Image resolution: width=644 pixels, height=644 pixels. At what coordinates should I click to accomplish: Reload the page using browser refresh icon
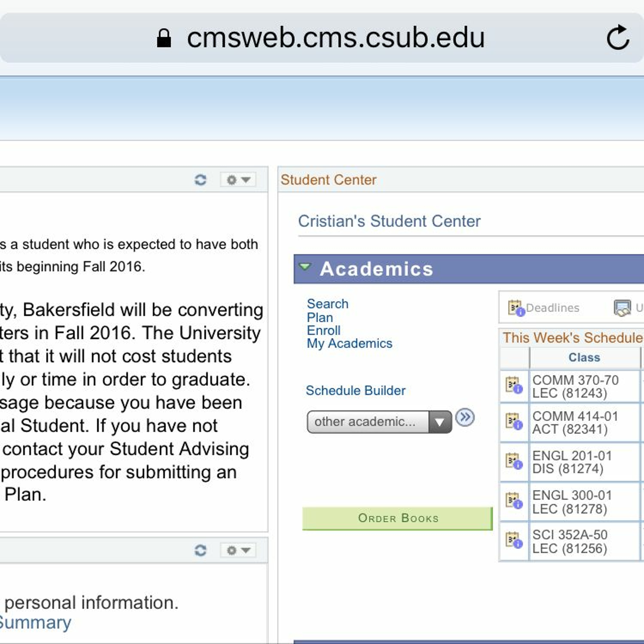tap(618, 38)
